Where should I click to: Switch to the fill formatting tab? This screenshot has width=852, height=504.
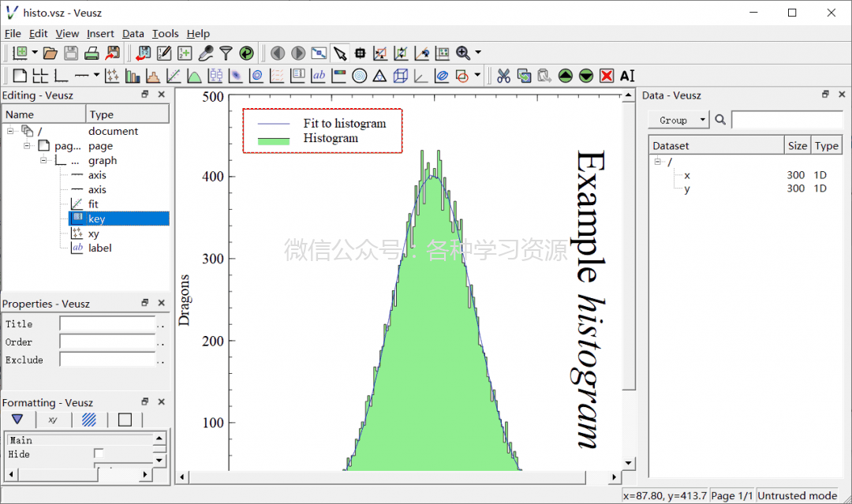tap(89, 419)
